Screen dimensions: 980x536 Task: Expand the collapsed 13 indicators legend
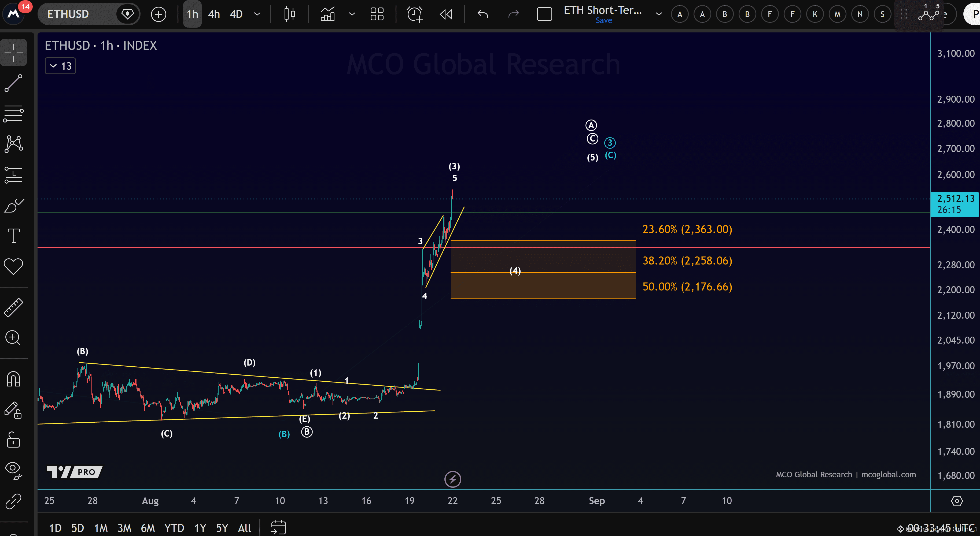61,66
